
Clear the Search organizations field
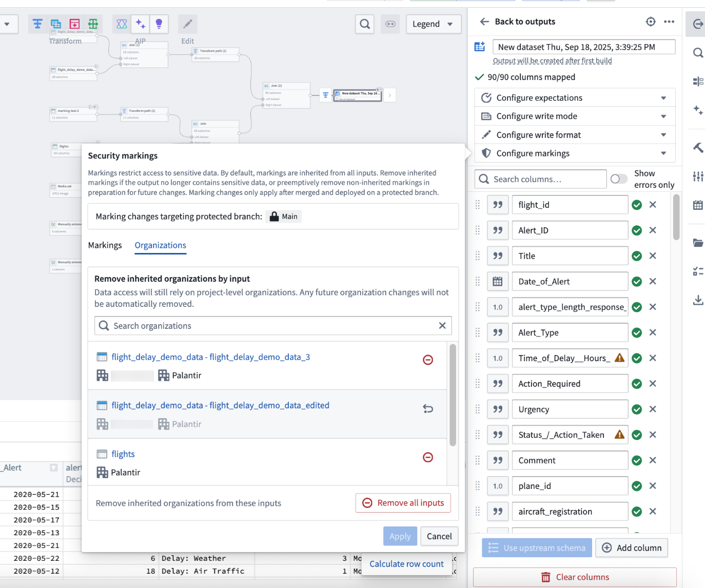(x=442, y=326)
